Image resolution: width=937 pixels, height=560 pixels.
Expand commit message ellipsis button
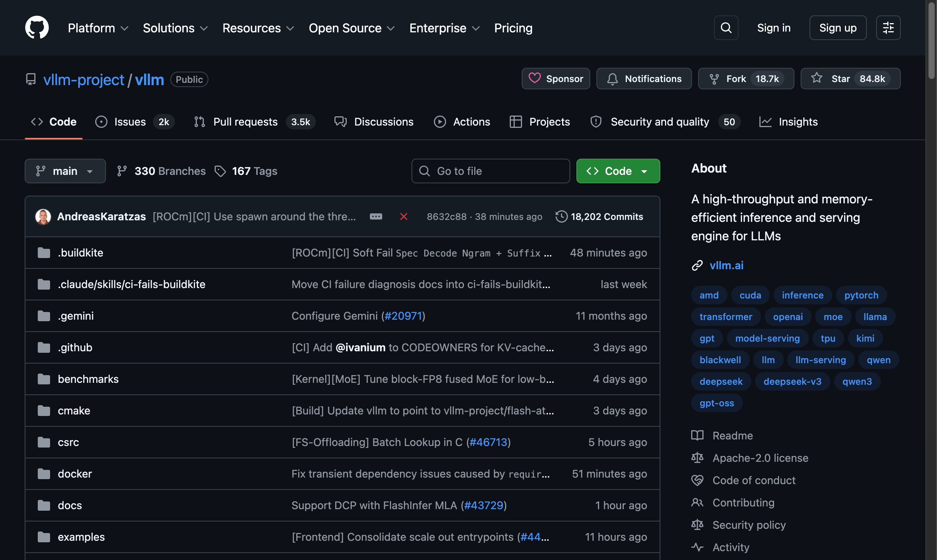click(376, 216)
